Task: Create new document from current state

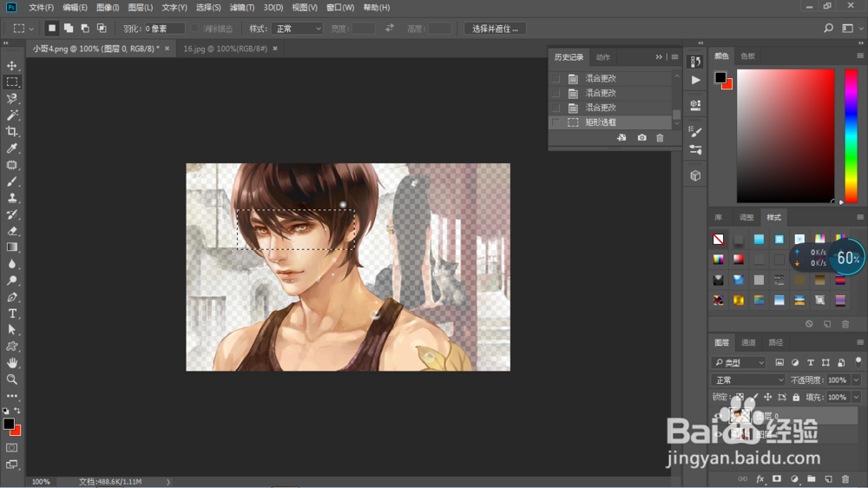Action: click(x=621, y=137)
